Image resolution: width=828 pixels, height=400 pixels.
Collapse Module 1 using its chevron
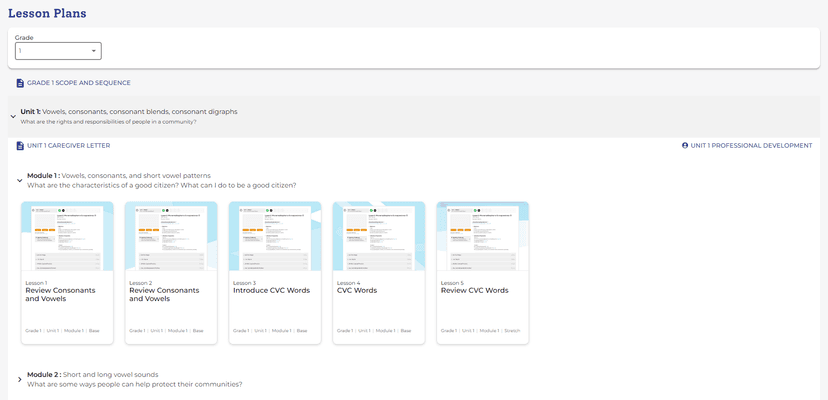19,181
